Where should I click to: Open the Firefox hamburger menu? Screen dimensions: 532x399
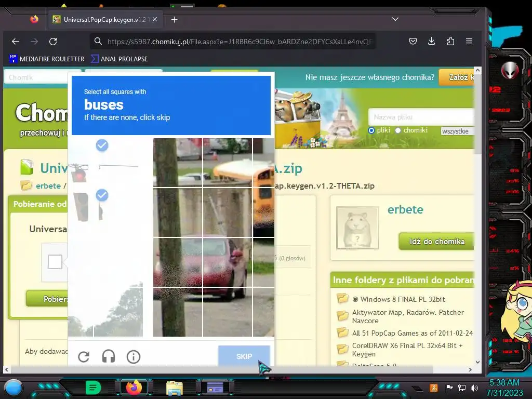(469, 41)
